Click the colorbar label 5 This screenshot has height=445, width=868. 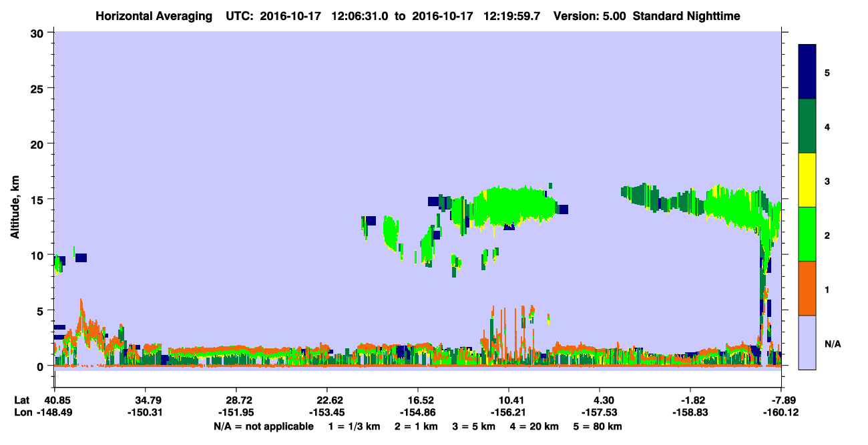tap(827, 72)
